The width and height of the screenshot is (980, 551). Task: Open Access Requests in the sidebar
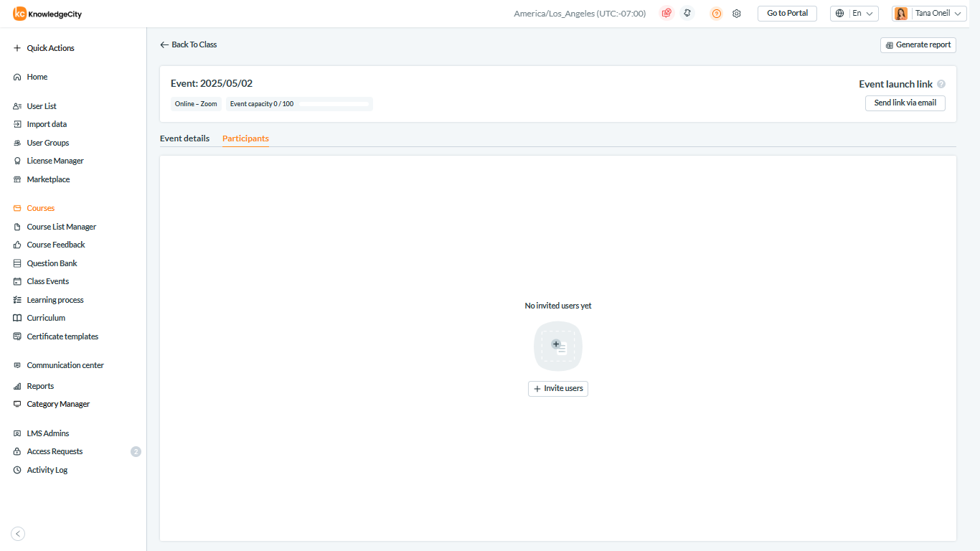click(55, 451)
